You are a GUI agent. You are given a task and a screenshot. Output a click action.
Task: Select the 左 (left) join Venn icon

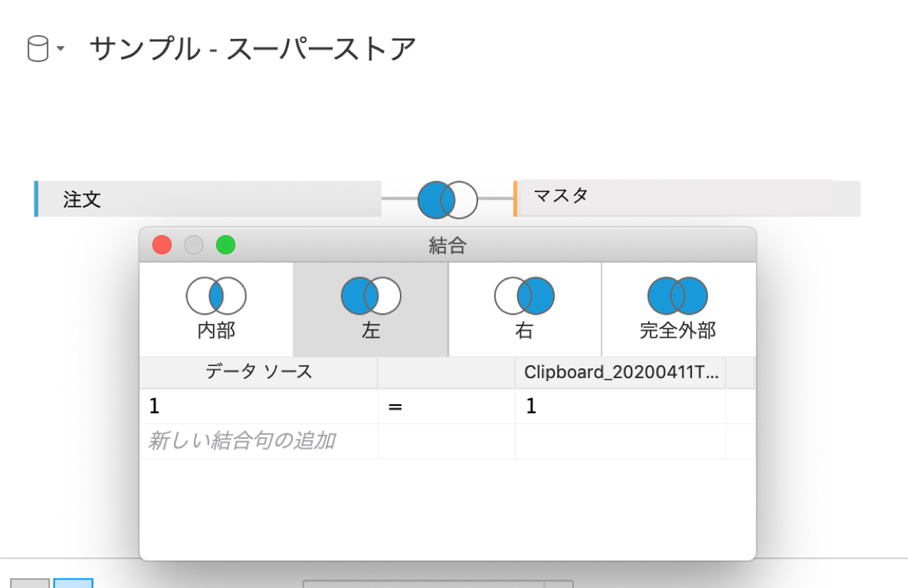(x=369, y=295)
